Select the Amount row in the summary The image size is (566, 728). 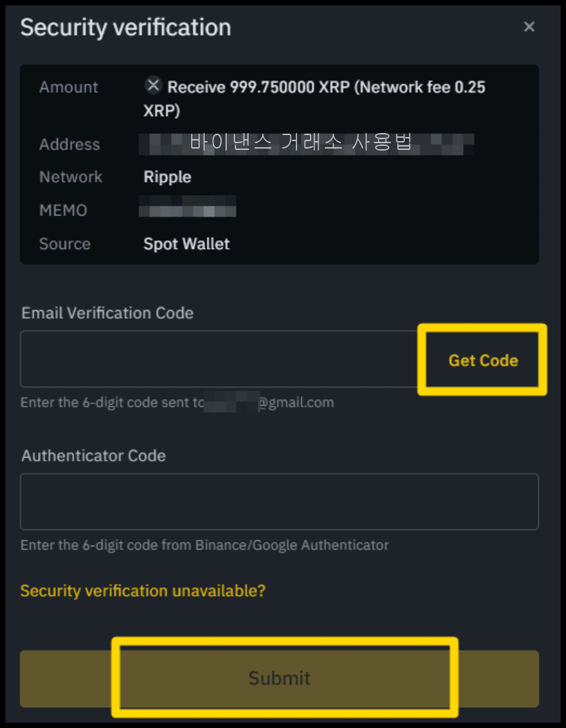pos(68,87)
